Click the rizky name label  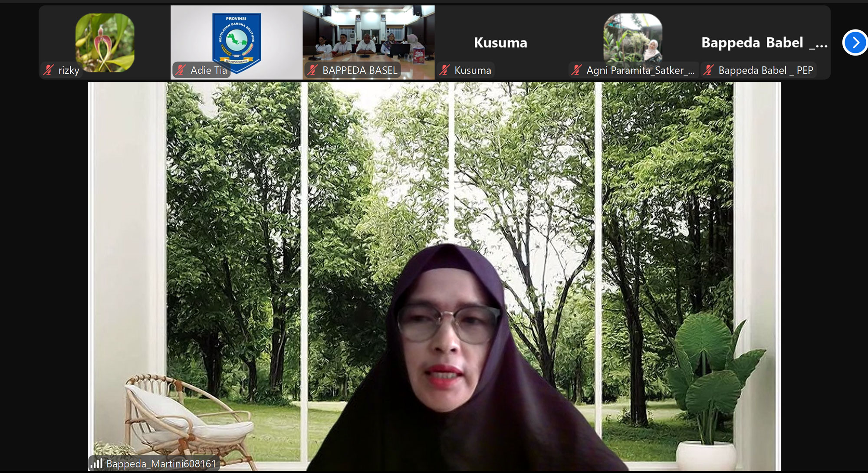click(x=69, y=70)
